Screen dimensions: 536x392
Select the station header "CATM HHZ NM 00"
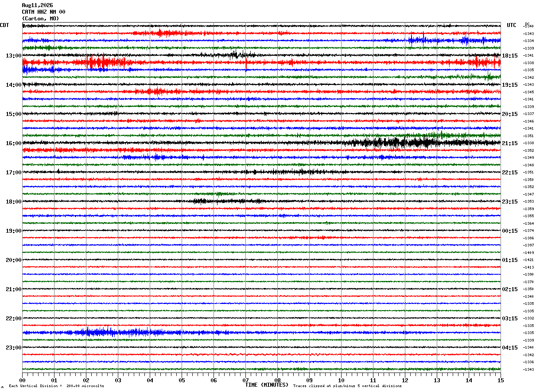pyautogui.click(x=43, y=12)
